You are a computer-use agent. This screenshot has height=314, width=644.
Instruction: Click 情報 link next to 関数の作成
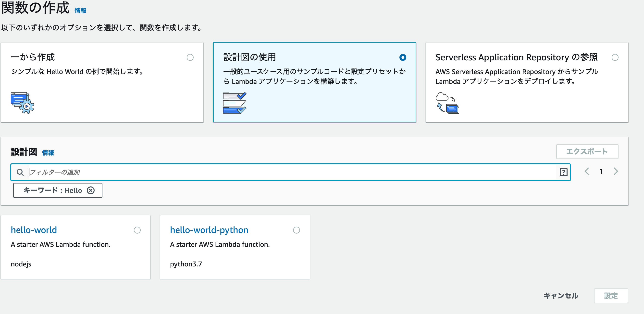point(80,11)
